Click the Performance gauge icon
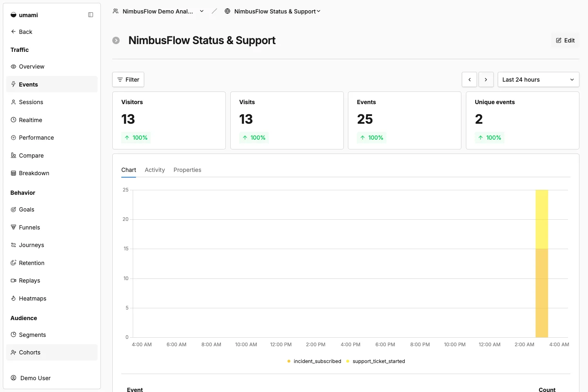Image resolution: width=588 pixels, height=392 pixels. 13,138
